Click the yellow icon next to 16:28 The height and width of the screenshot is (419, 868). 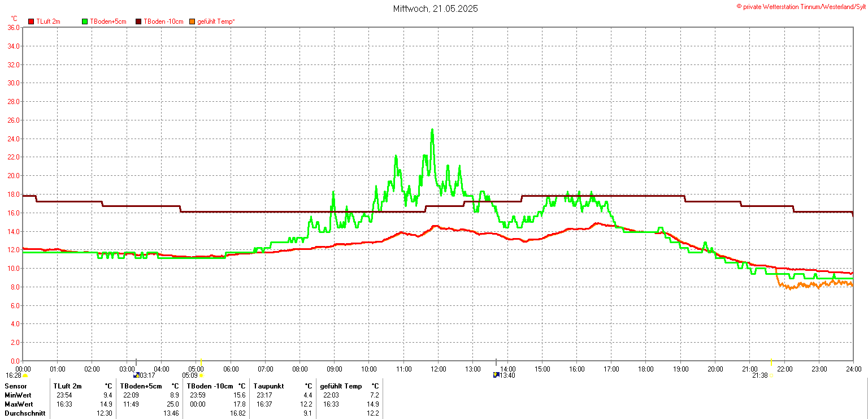point(25,375)
